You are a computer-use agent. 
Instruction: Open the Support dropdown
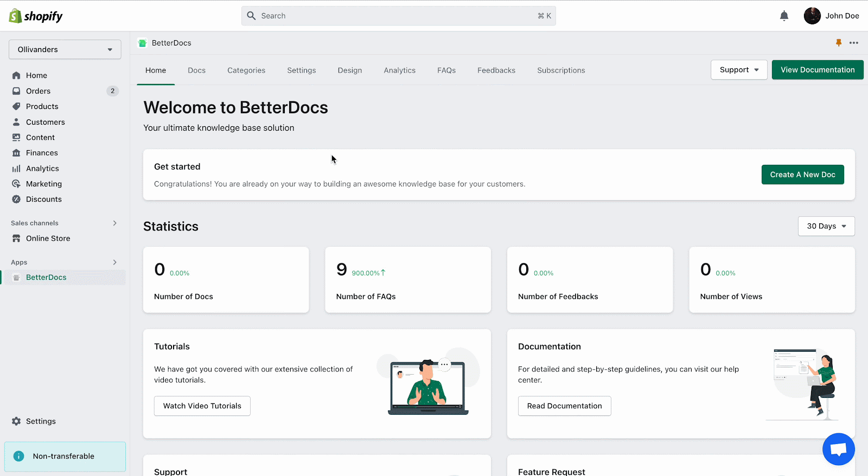tap(739, 70)
